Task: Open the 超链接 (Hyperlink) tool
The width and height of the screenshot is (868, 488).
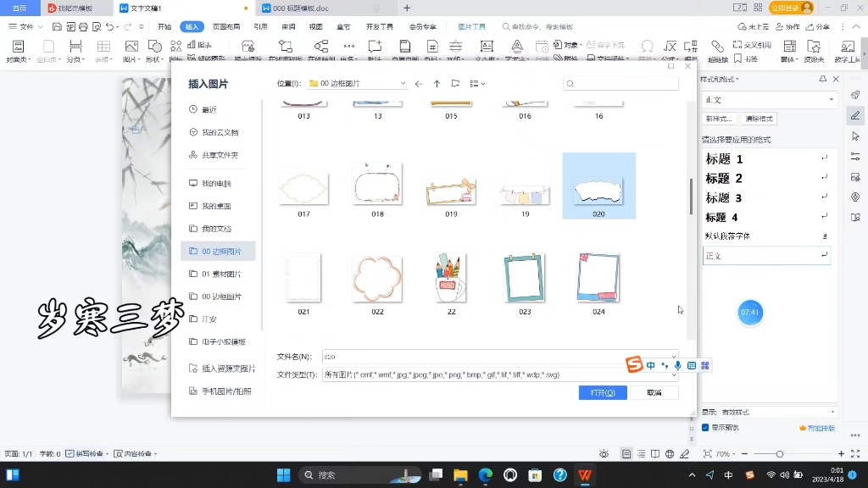Action: (x=717, y=49)
